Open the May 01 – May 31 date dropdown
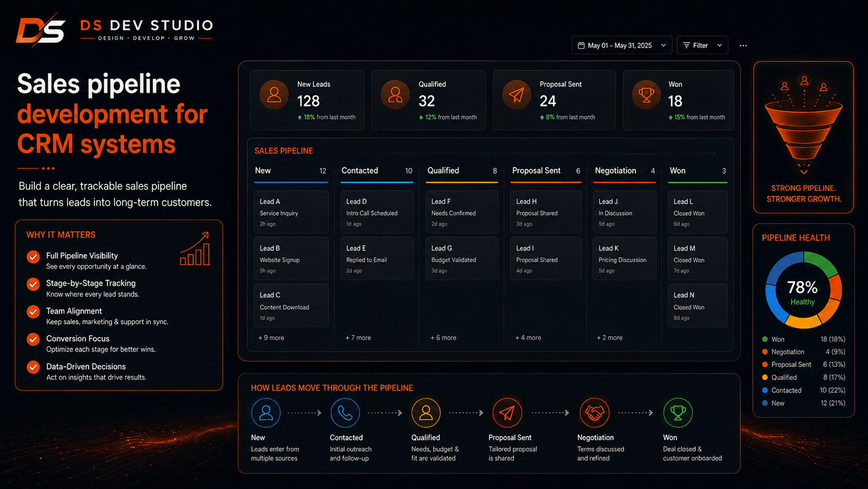This screenshot has height=489, width=868. tap(622, 46)
